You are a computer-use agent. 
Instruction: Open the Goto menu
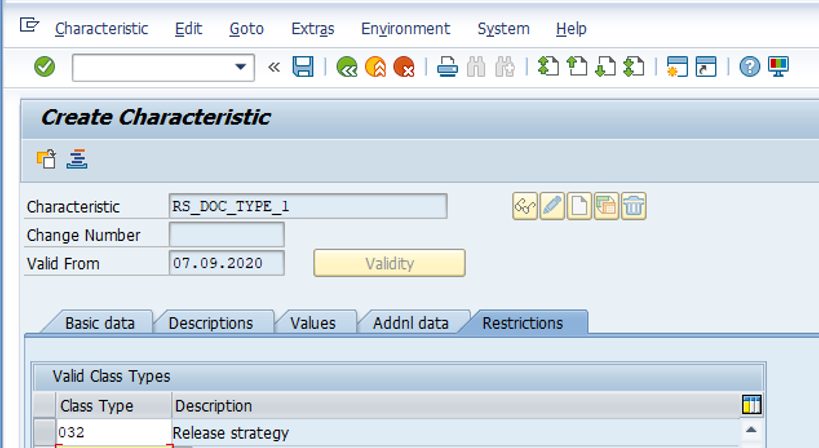coord(247,28)
